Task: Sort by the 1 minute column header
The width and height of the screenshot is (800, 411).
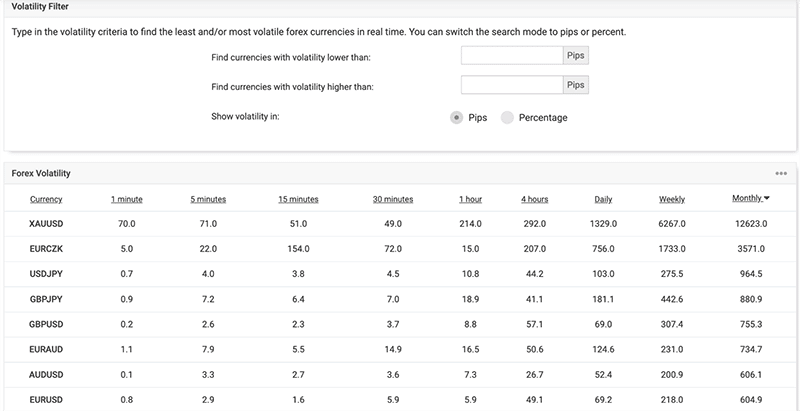Action: [x=126, y=199]
